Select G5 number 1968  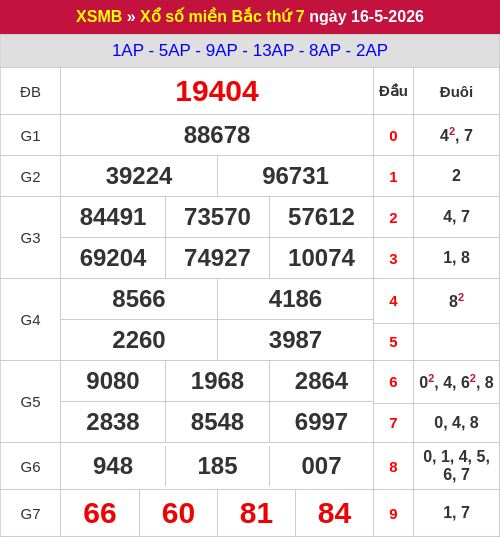tap(217, 381)
